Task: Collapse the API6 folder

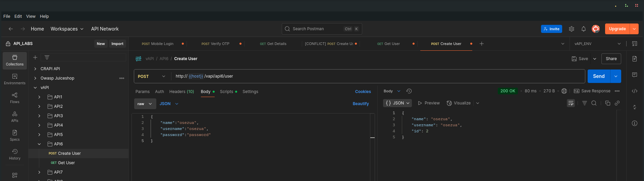Action: tap(39, 144)
